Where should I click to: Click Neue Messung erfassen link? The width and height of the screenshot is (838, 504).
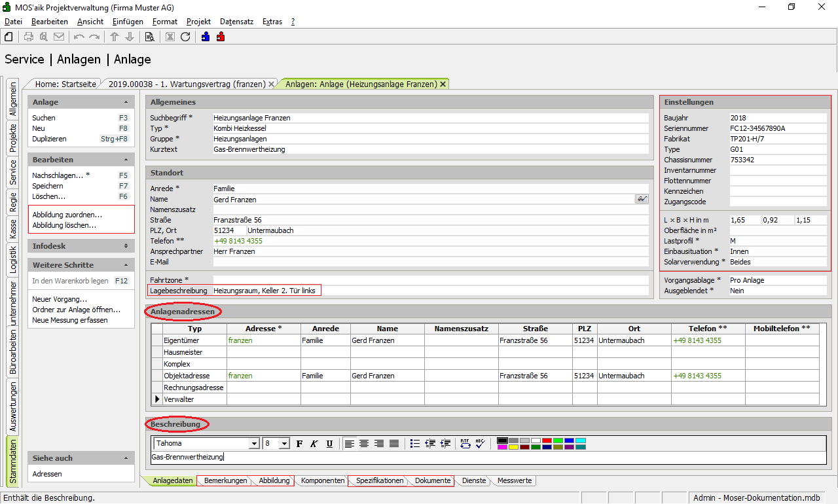(x=69, y=320)
